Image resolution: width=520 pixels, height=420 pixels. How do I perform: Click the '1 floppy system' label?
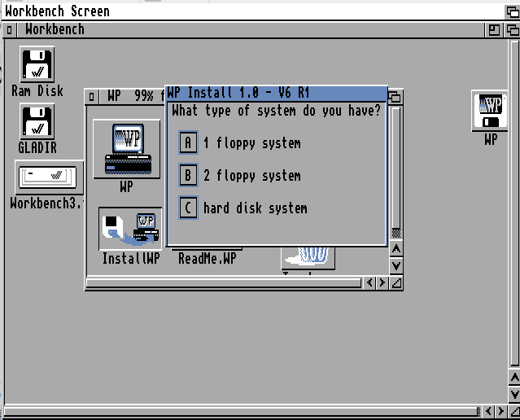click(x=252, y=143)
